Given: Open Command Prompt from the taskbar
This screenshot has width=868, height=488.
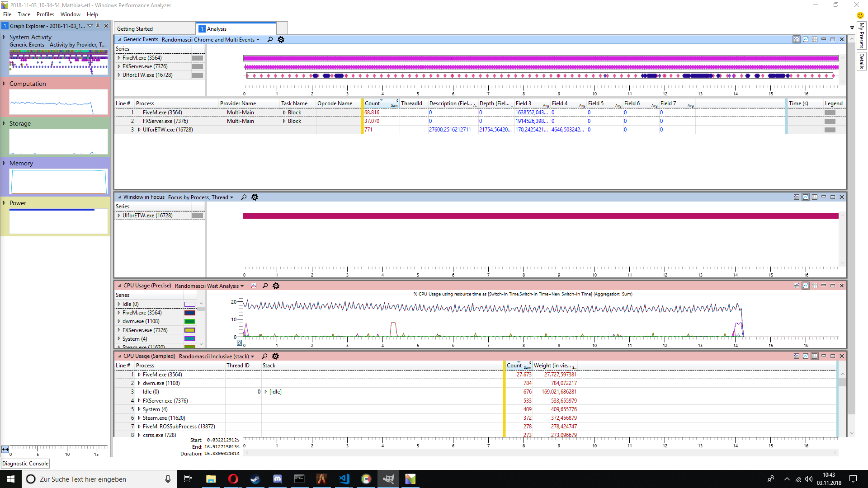Looking at the screenshot, I should coord(299,479).
